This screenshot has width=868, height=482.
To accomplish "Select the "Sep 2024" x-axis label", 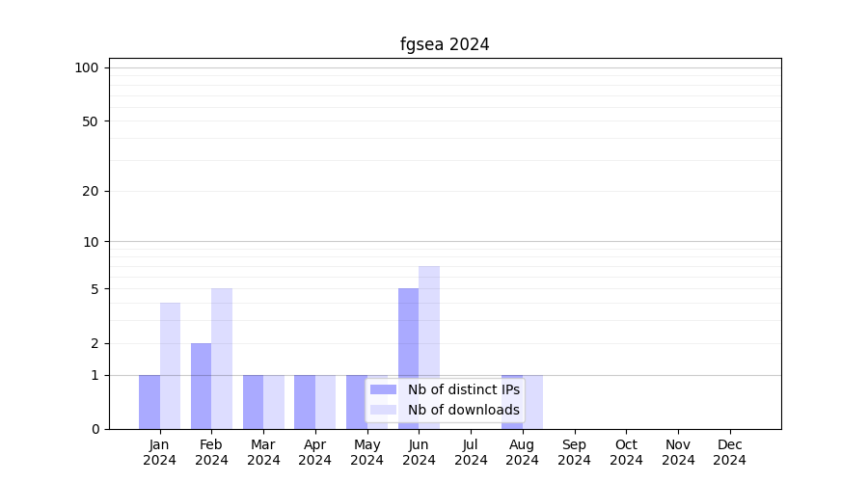I will [x=574, y=452].
